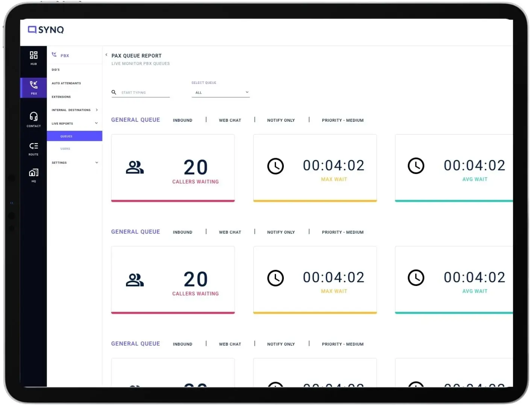Open the HQ home section
Image resolution: width=532 pixels, height=405 pixels.
point(33,174)
